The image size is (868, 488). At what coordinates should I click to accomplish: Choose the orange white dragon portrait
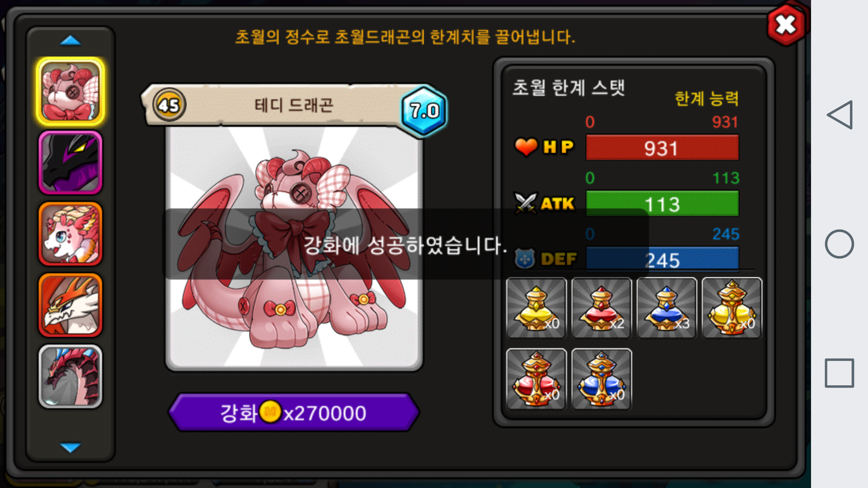pos(71,305)
